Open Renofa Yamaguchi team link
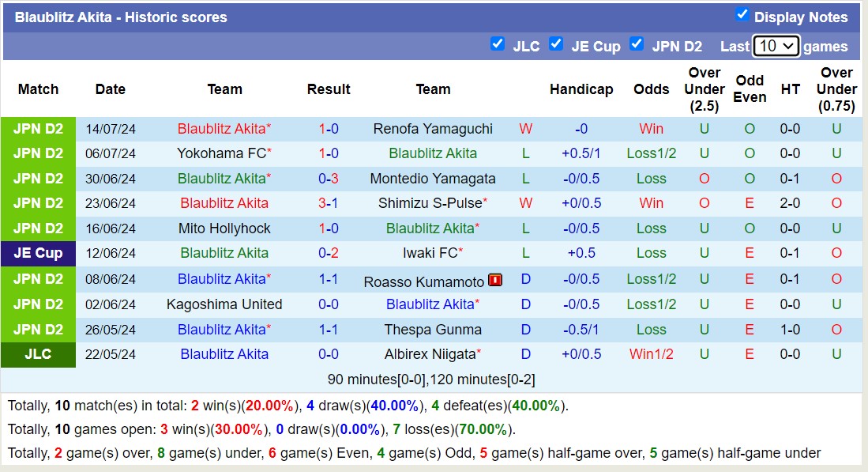 [432, 129]
